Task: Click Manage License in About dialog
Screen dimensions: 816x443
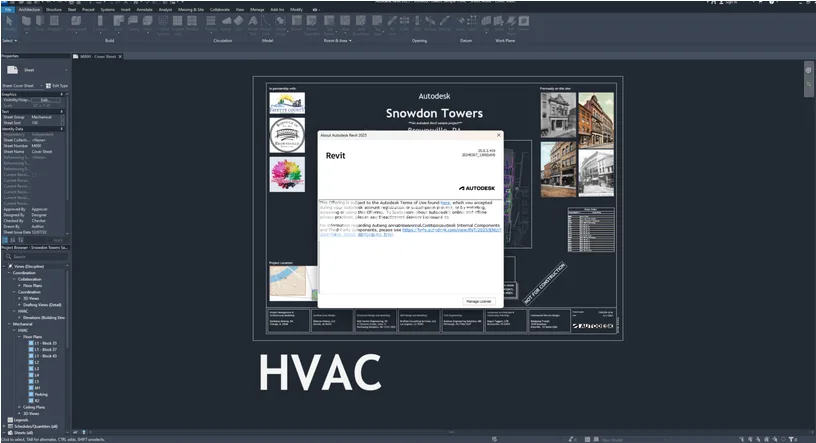Action: click(479, 301)
